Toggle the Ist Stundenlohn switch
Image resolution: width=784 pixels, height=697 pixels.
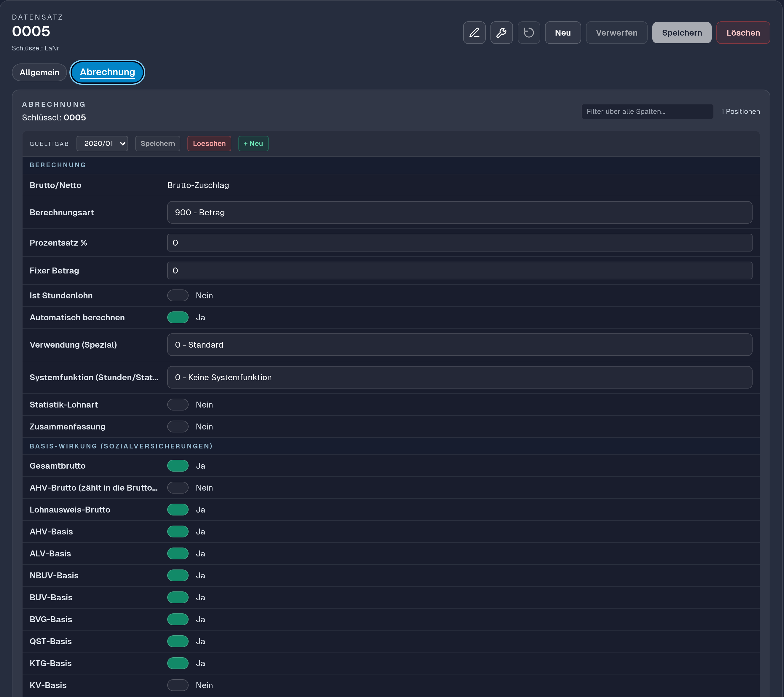pyautogui.click(x=178, y=295)
